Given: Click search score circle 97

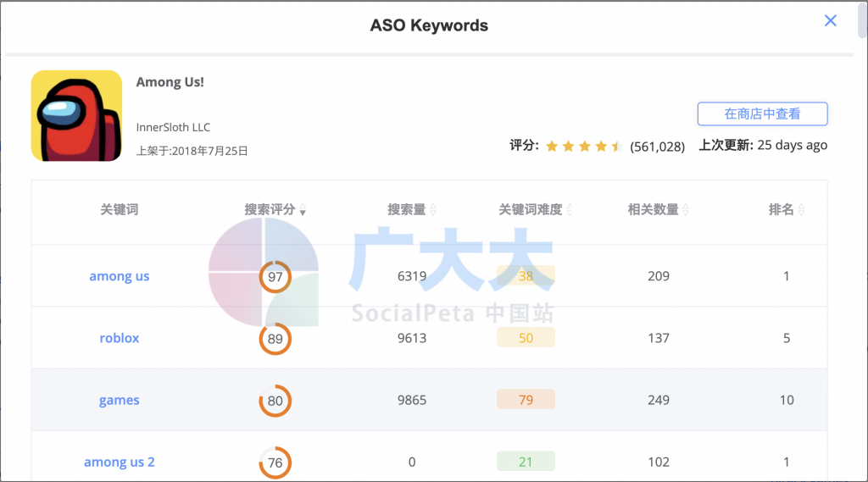Looking at the screenshot, I should tap(275, 277).
